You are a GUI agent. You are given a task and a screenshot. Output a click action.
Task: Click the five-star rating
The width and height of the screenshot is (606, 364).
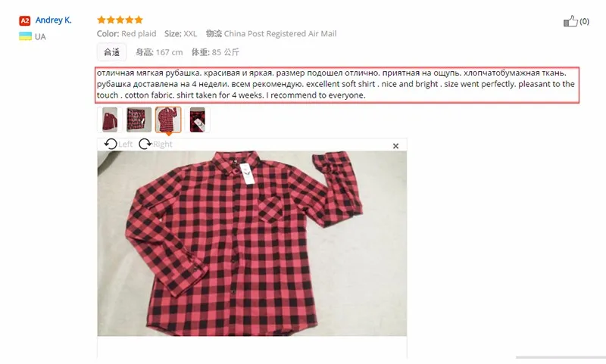click(x=120, y=20)
